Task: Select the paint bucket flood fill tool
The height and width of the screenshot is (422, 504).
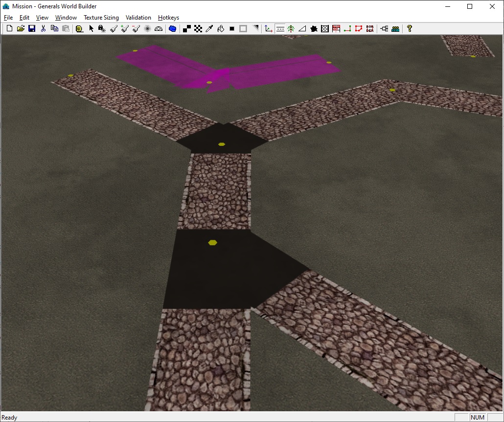Action: (221, 28)
